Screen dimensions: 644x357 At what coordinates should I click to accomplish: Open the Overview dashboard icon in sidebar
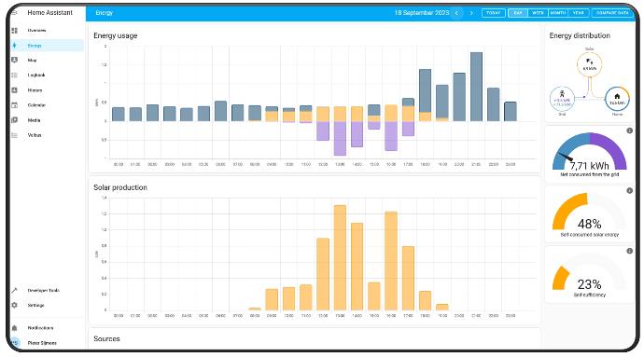tap(15, 31)
